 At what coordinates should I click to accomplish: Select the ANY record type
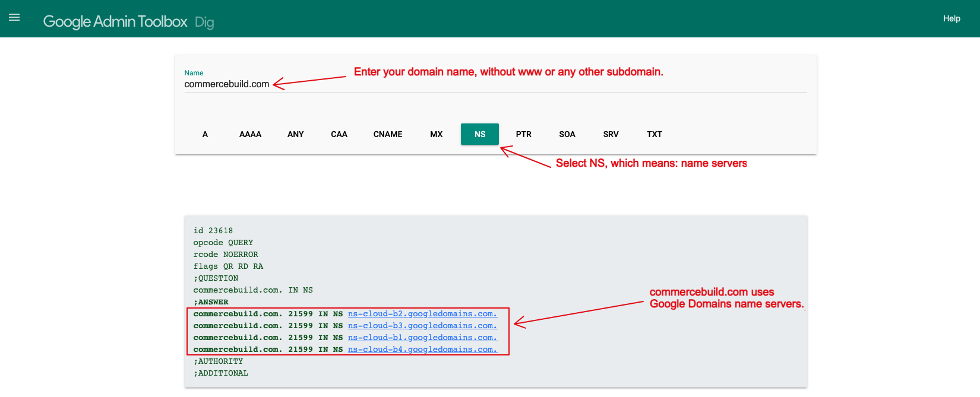(x=295, y=134)
